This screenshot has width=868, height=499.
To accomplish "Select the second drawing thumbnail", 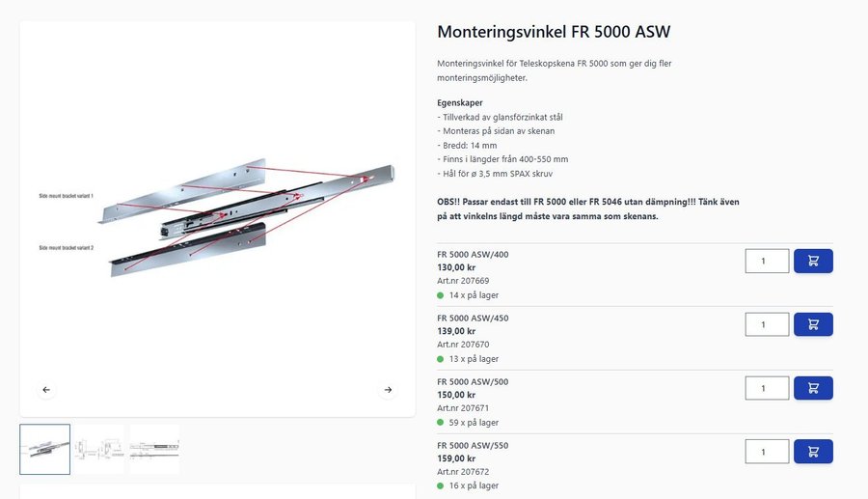I will coord(100,449).
